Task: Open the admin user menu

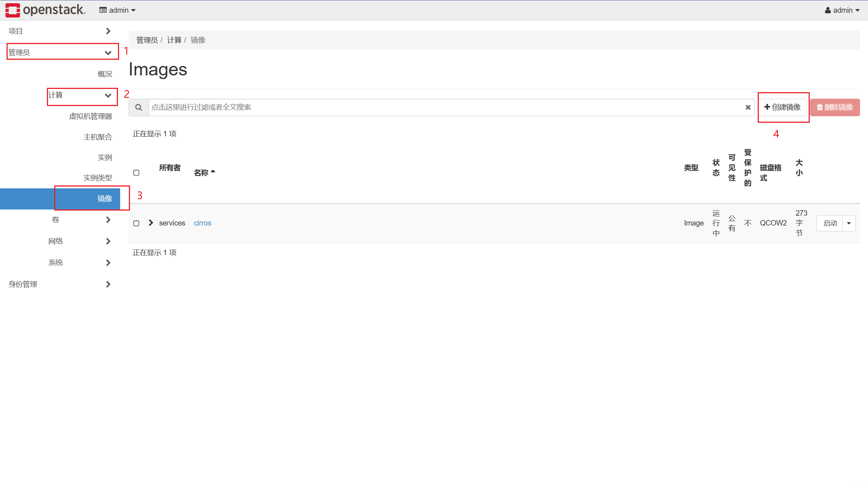Action: click(x=842, y=10)
